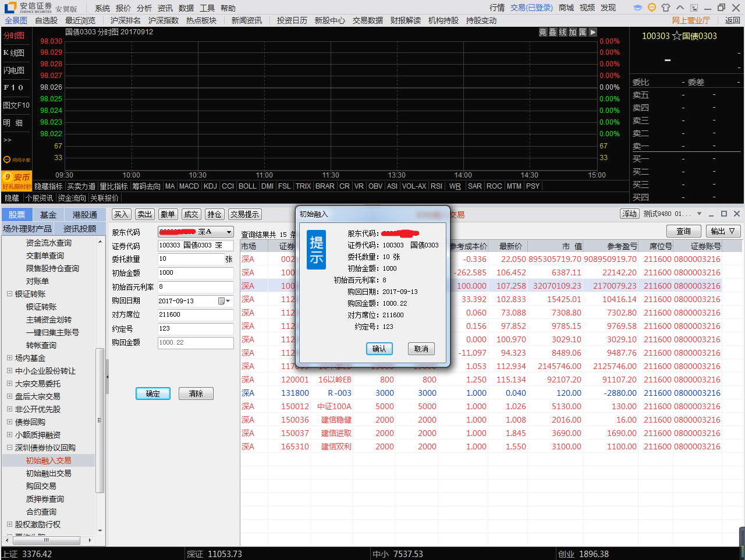
Task: Click the 初始百元利率 input field
Action: tap(196, 287)
